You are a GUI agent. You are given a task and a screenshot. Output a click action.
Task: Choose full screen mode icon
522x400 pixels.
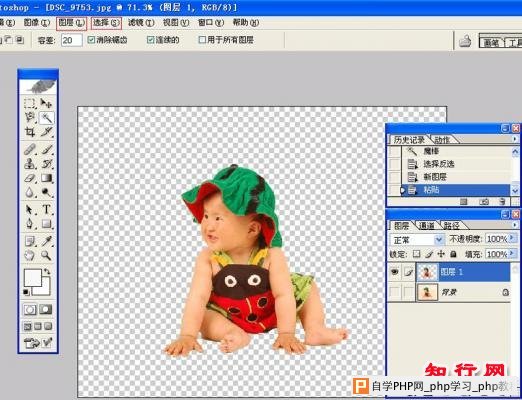coord(49,326)
